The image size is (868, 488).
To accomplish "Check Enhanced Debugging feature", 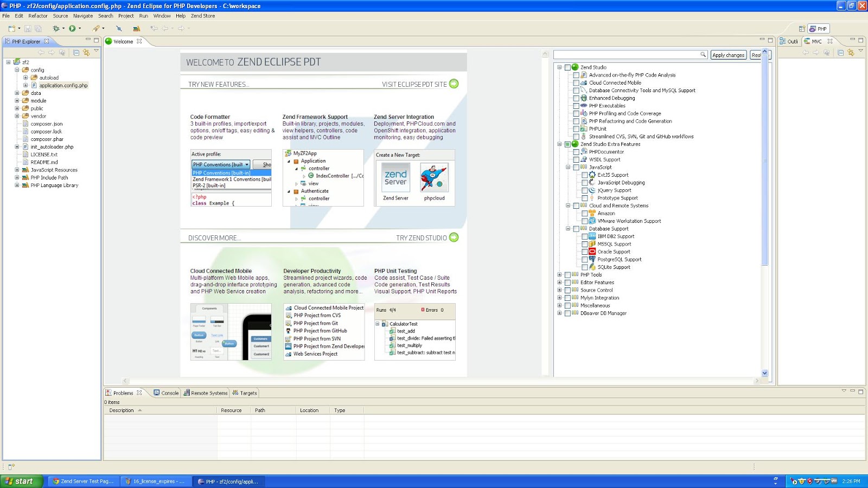I will tap(576, 98).
